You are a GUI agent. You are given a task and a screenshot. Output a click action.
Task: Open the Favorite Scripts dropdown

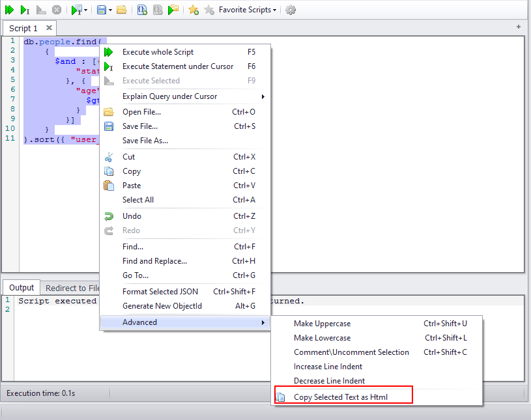pos(248,10)
